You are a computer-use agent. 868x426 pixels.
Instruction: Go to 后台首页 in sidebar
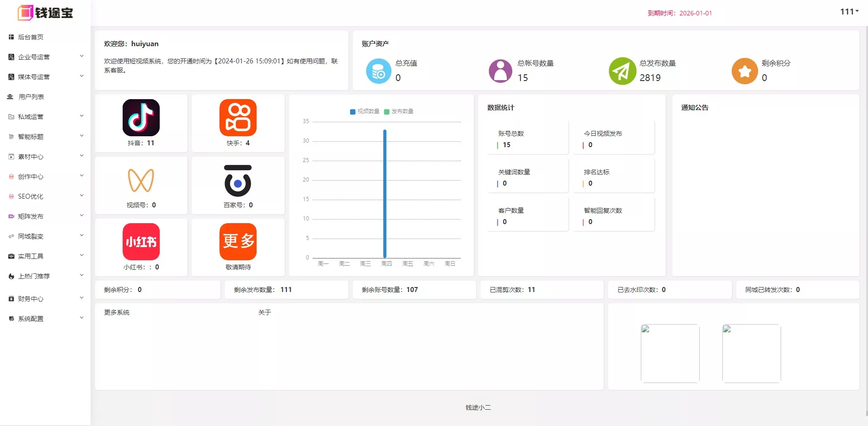tap(31, 37)
